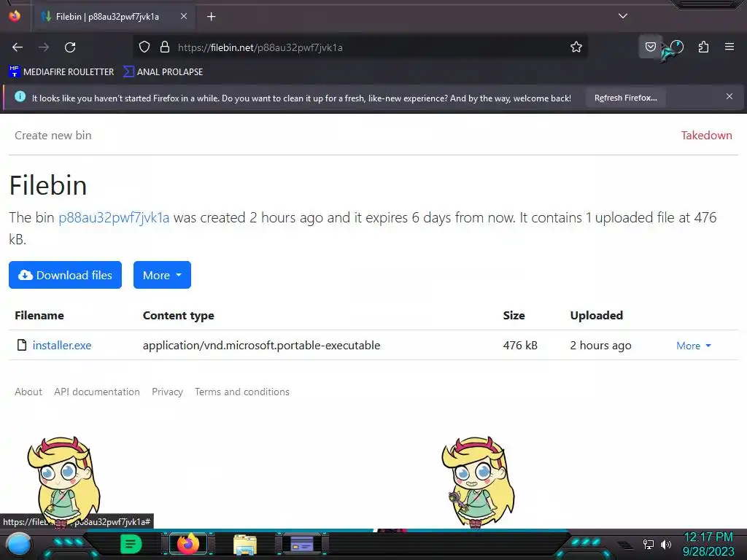Save page to Pocket
This screenshot has height=560, width=747.
tap(650, 47)
